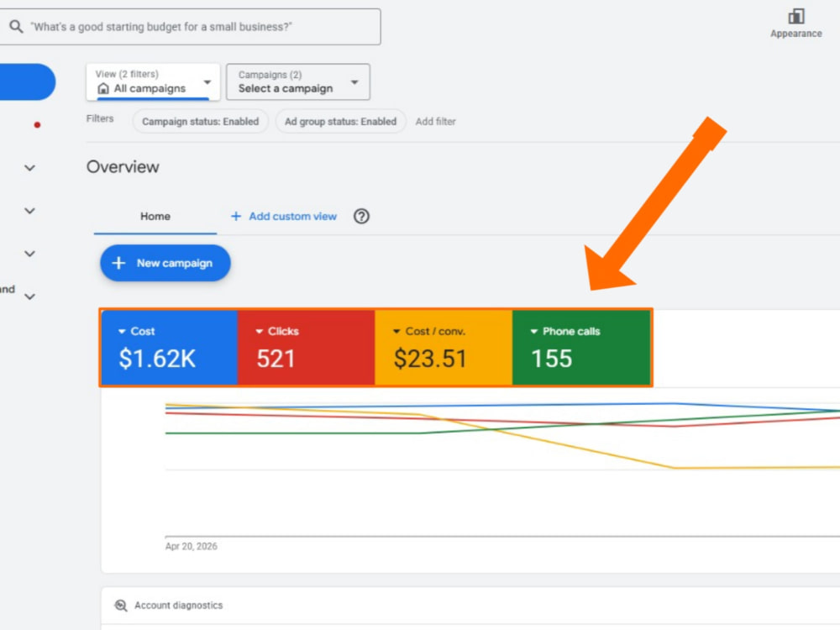The image size is (840, 630).
Task: Select the blue Cost $1.62K card
Action: pos(170,348)
